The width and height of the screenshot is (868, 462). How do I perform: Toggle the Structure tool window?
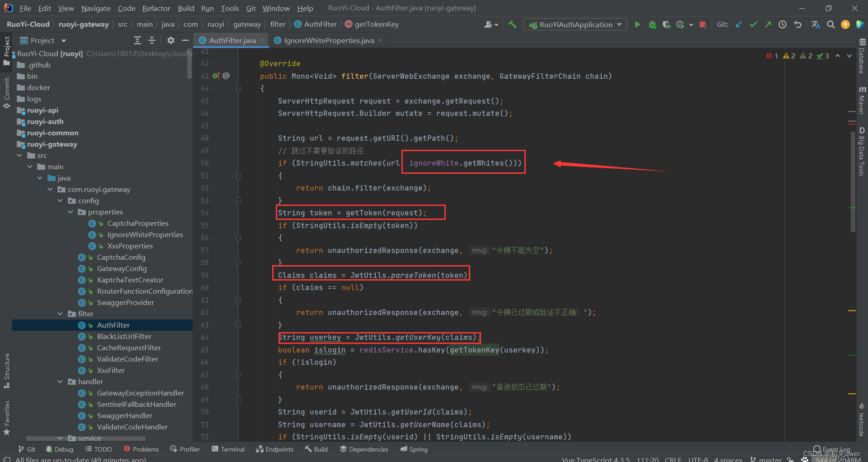[6, 371]
